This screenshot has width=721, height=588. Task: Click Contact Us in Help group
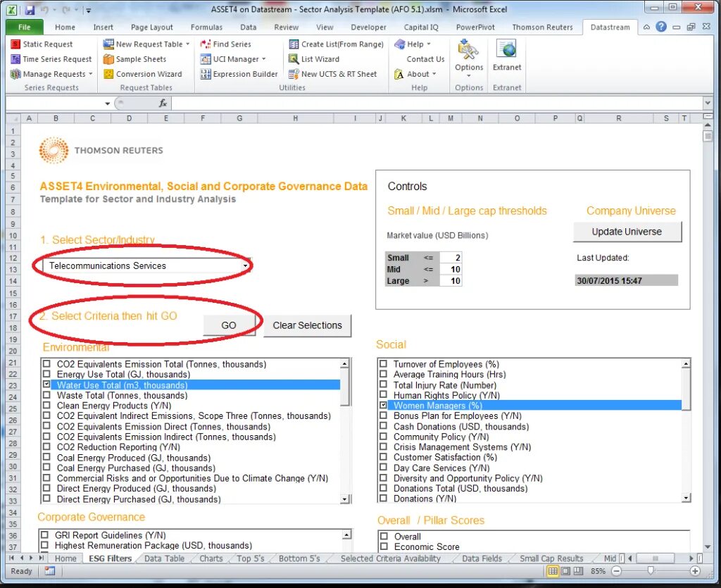click(425, 59)
